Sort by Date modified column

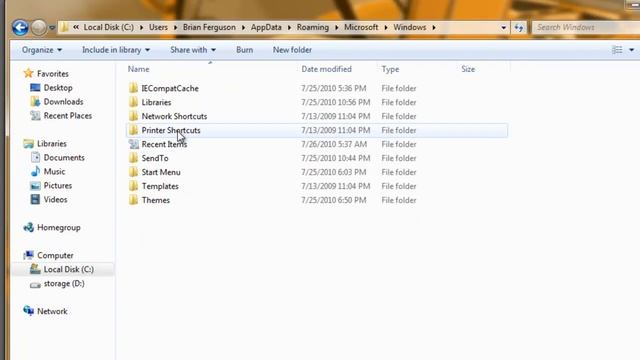click(326, 69)
